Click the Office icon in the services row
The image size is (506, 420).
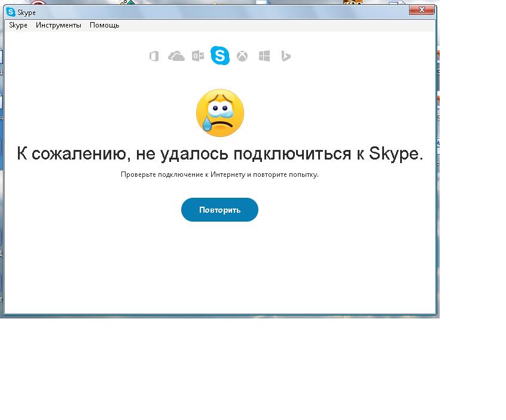pyautogui.click(x=154, y=56)
